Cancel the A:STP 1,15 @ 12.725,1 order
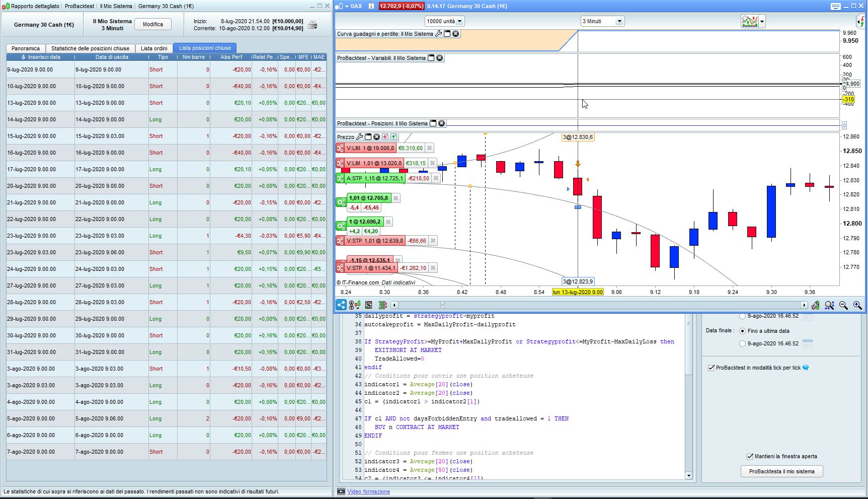This screenshot has width=868, height=499. (436, 178)
